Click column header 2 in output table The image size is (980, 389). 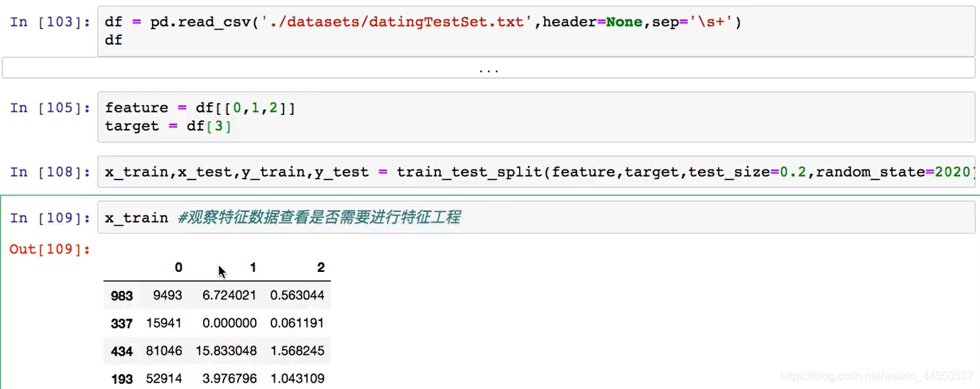click(321, 268)
